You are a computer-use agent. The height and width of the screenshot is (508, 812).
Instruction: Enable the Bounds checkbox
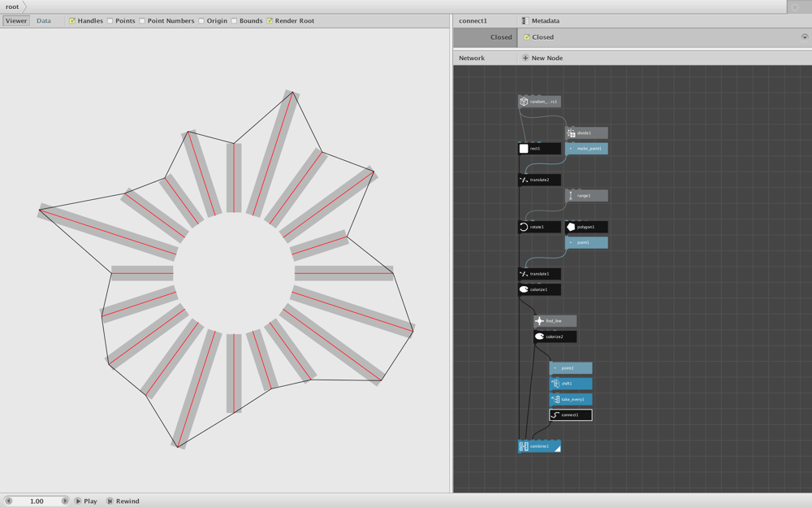coord(234,21)
